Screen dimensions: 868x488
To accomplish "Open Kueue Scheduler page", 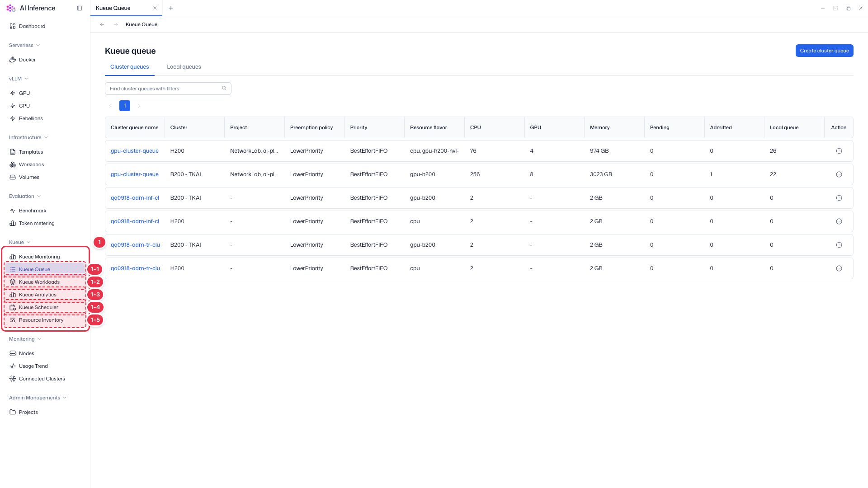I will (34, 307).
